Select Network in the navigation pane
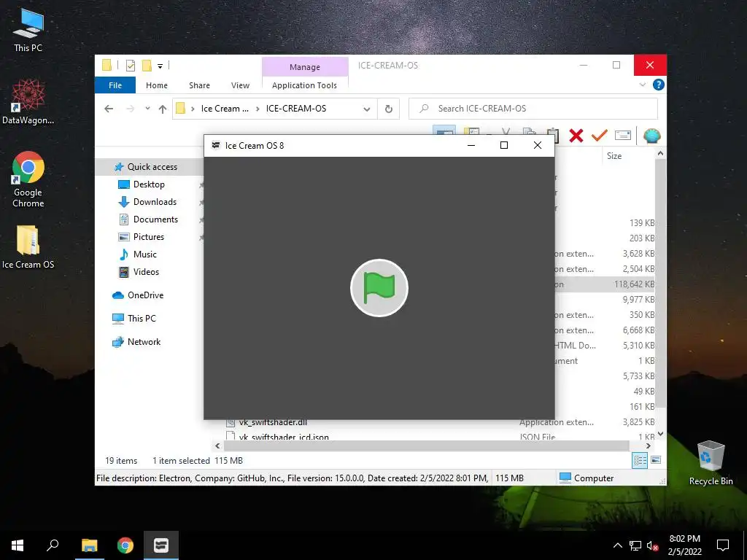The image size is (747, 560). [144, 342]
